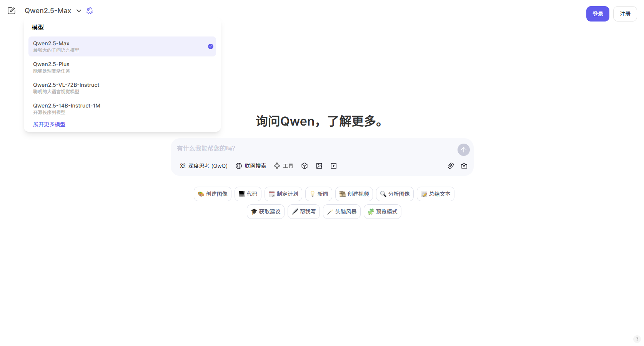
Task: Switch to Qwen2.5-VL-72B-Instruct model
Action: tap(122, 88)
